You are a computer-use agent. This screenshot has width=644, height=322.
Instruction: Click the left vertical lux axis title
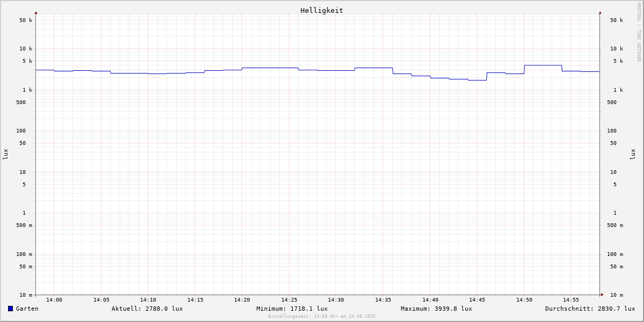pyautogui.click(x=5, y=155)
